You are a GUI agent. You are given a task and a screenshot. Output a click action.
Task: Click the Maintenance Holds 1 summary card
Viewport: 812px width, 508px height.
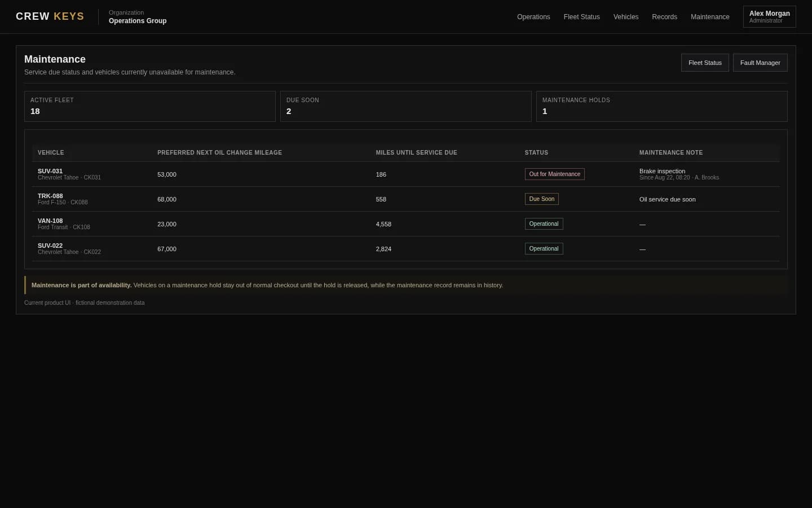pyautogui.click(x=661, y=106)
